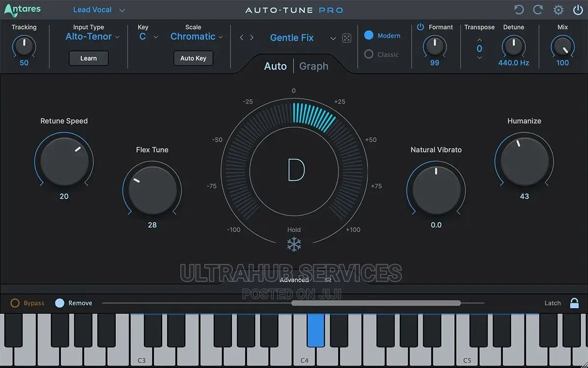Click the Retune Speed knob

coord(64,160)
